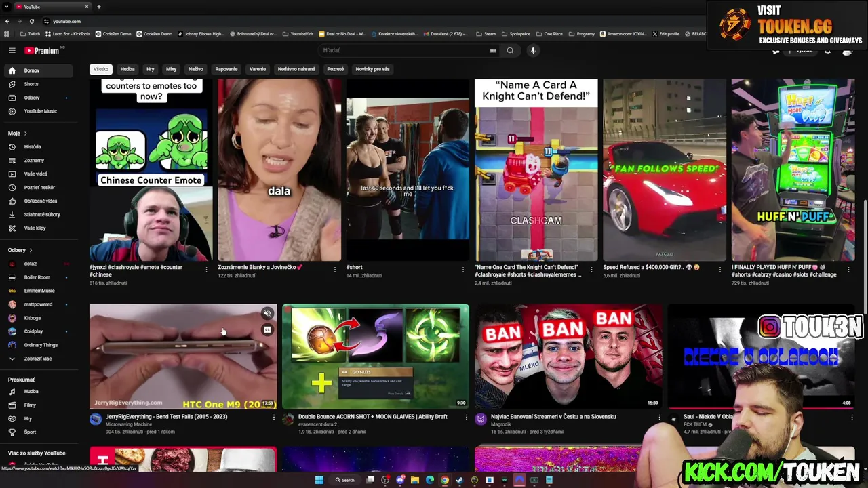Viewport: 868px width, 488px height.
Task: Select the Všetko filter chip
Action: (100, 69)
